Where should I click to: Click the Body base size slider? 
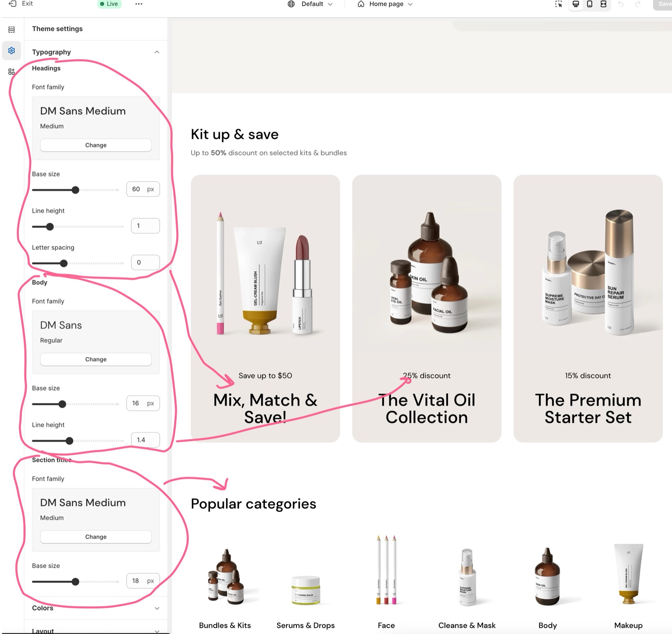pos(76,404)
